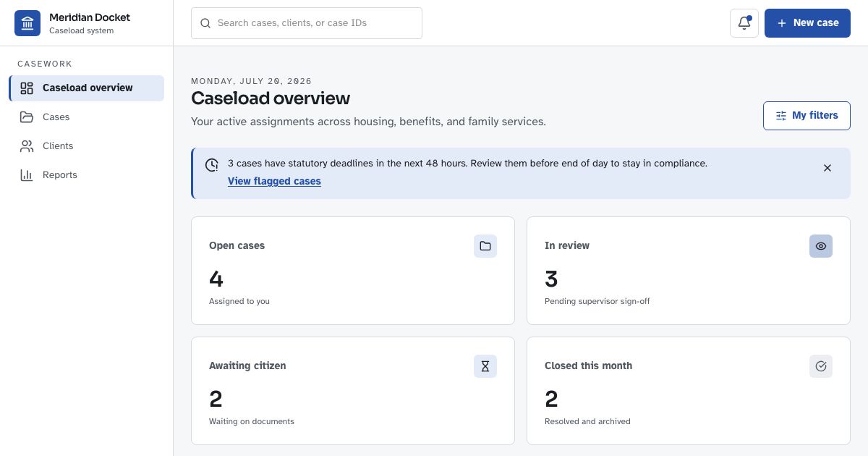
Task: Open the Closed this month card
Action: pyautogui.click(x=689, y=391)
